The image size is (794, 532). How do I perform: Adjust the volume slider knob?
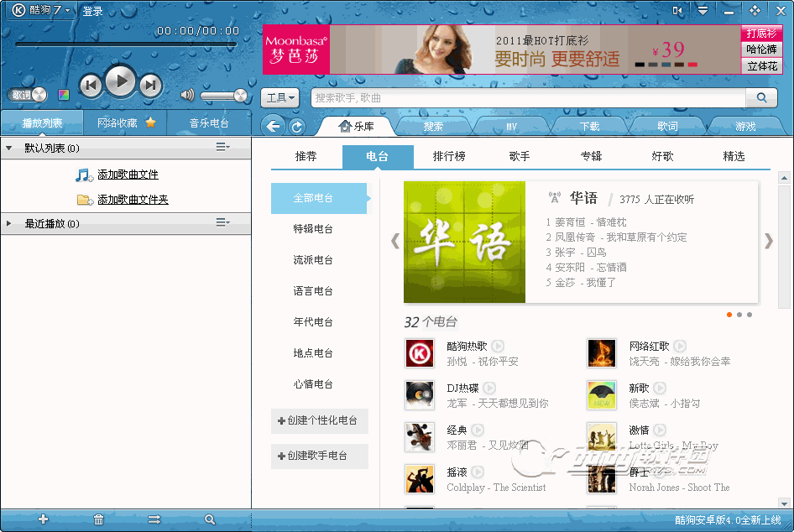click(241, 95)
